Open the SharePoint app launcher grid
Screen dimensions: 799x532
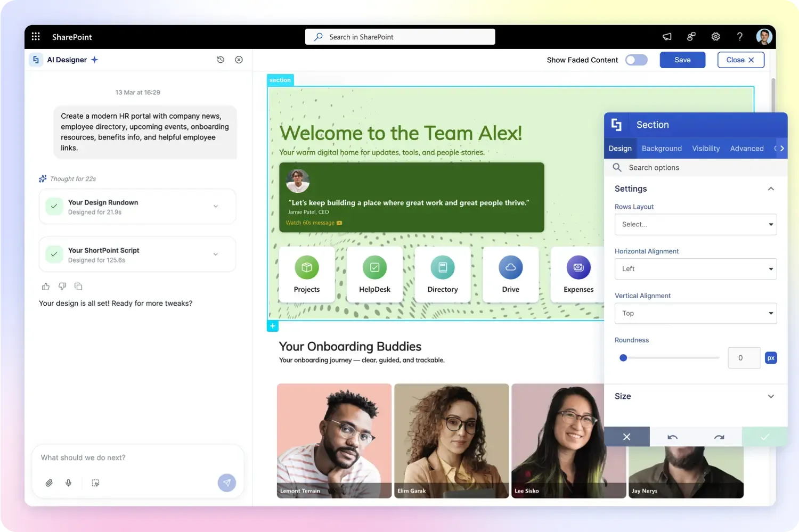[x=36, y=37]
